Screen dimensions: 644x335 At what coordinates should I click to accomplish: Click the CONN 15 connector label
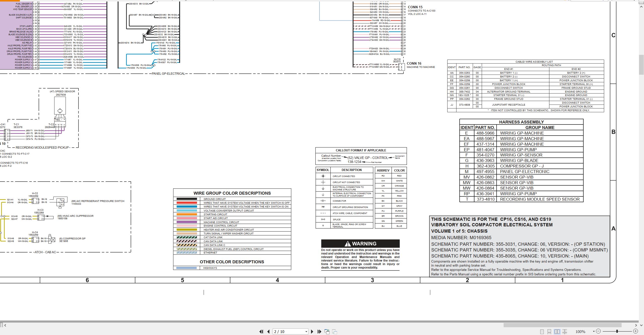pos(415,7)
